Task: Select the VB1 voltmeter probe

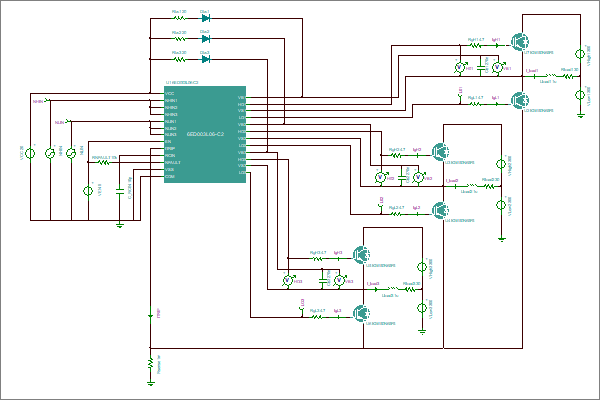Action: pyautogui.click(x=497, y=68)
